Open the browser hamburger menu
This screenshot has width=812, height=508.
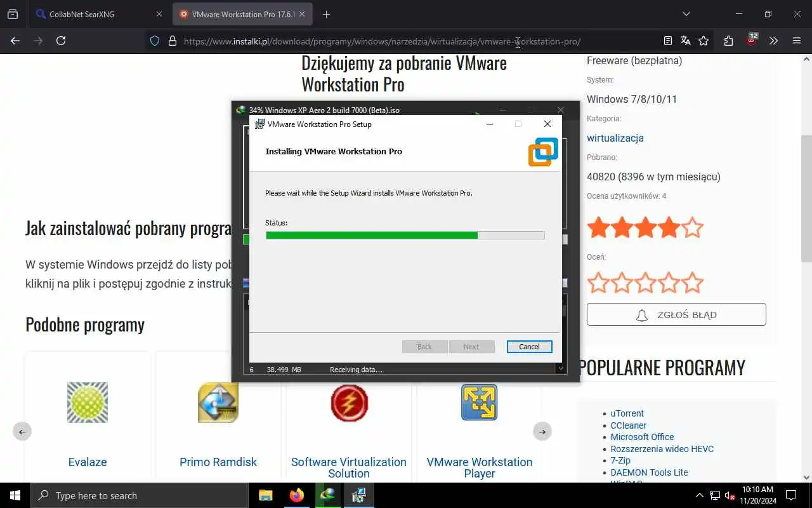click(797, 41)
